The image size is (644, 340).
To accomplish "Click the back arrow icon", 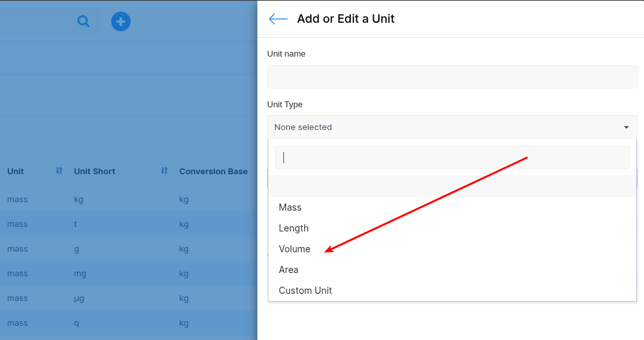I will 278,19.
